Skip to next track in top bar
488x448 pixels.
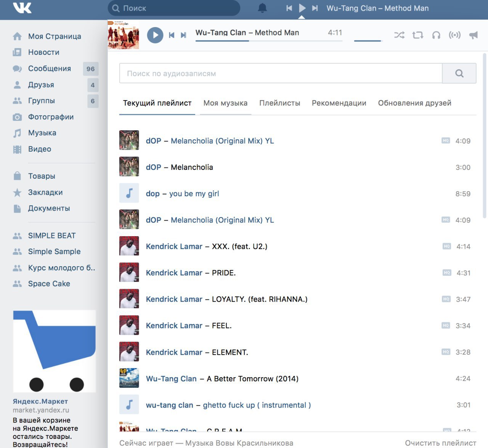pyautogui.click(x=315, y=8)
